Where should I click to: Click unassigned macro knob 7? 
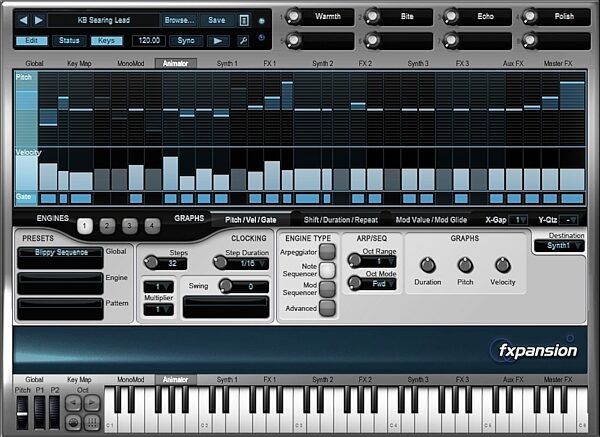tap(451, 40)
